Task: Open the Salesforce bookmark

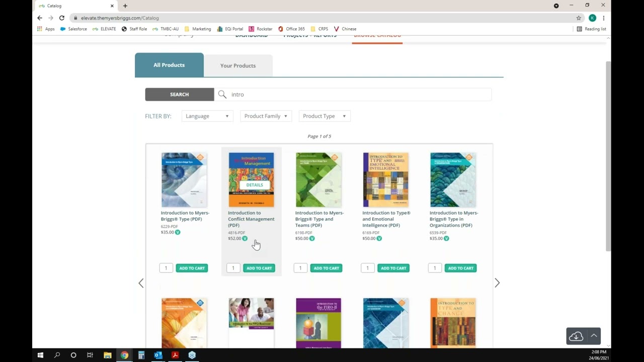Action: pyautogui.click(x=73, y=29)
